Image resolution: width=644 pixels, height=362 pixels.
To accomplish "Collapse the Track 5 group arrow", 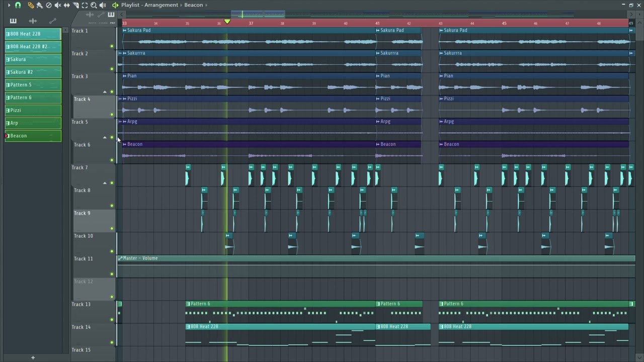I will click(x=105, y=137).
